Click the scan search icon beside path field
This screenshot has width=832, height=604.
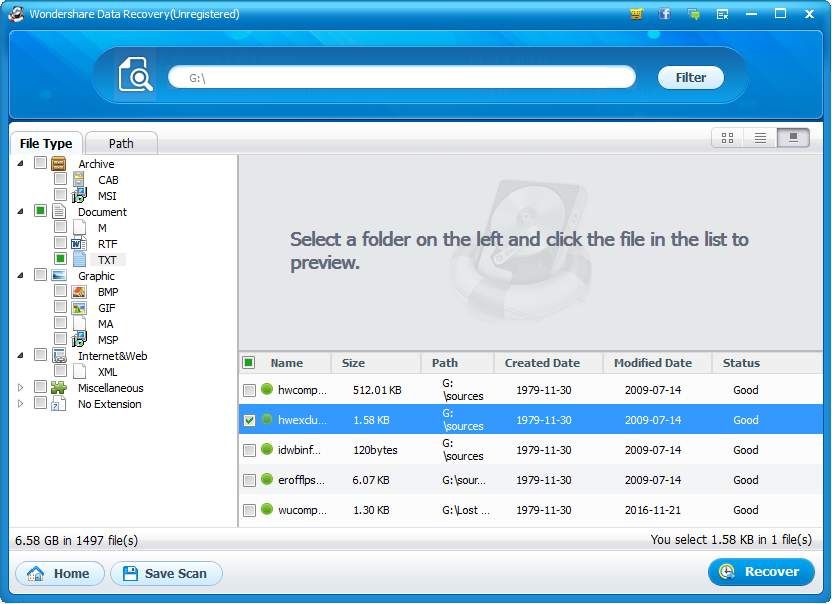click(x=135, y=76)
